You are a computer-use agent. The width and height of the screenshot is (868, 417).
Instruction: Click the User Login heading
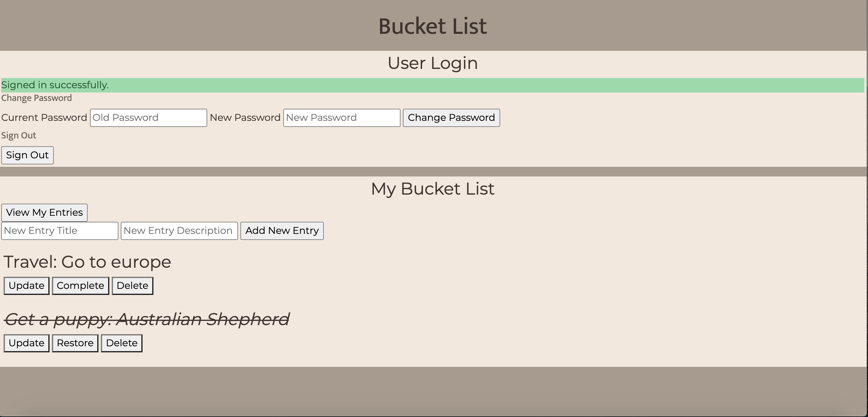click(432, 63)
